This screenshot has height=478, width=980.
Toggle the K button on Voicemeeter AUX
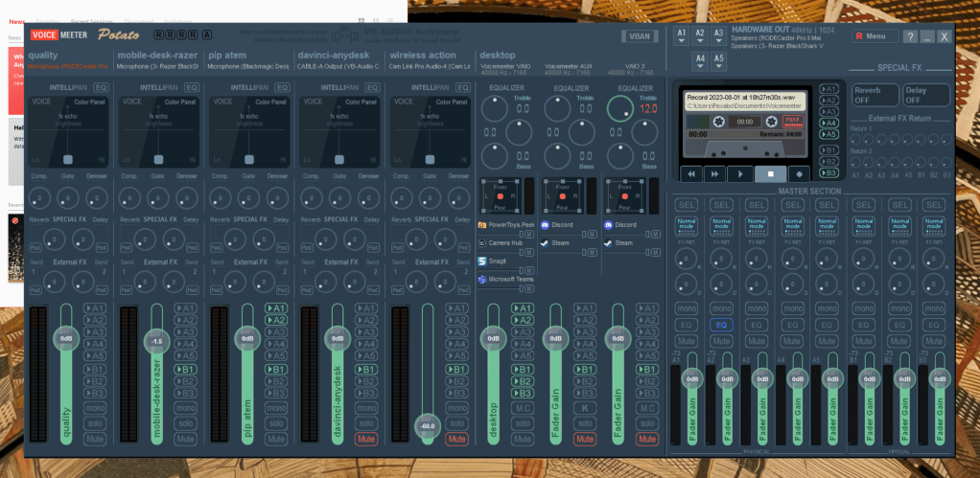click(x=584, y=408)
